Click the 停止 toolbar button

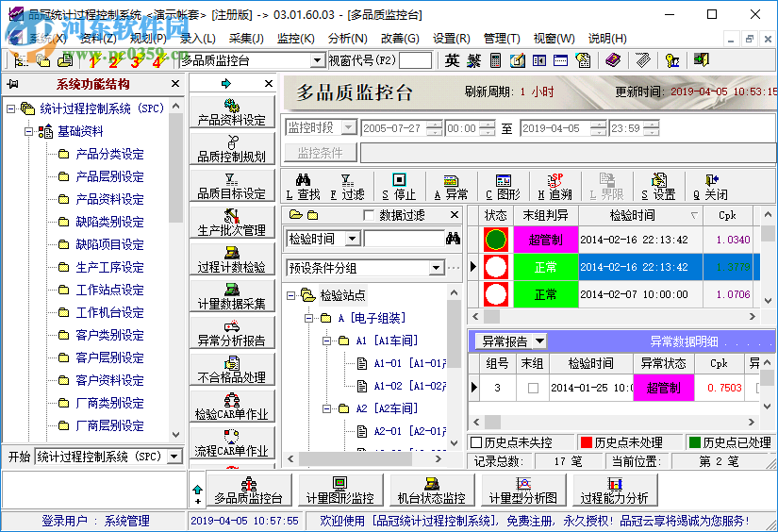(399, 187)
